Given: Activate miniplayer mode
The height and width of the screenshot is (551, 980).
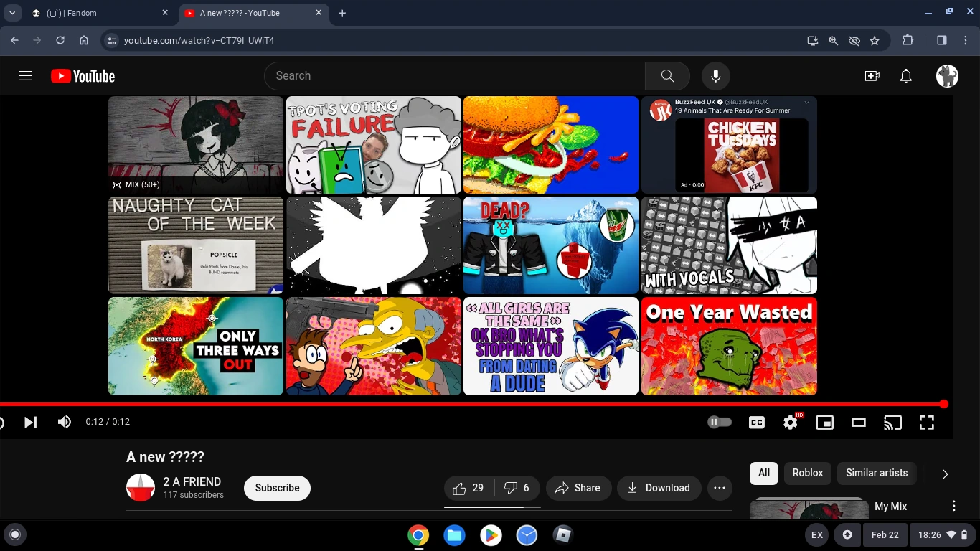Looking at the screenshot, I should point(824,422).
